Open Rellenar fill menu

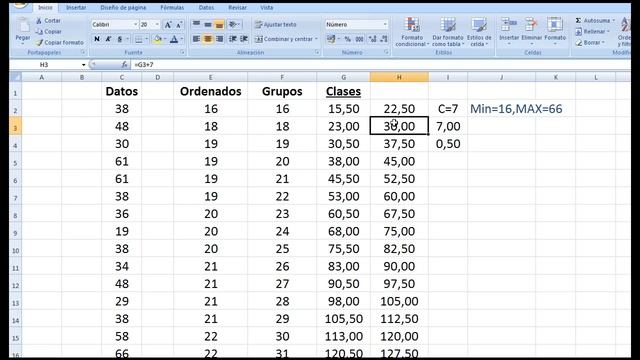pyautogui.click(x=592, y=31)
